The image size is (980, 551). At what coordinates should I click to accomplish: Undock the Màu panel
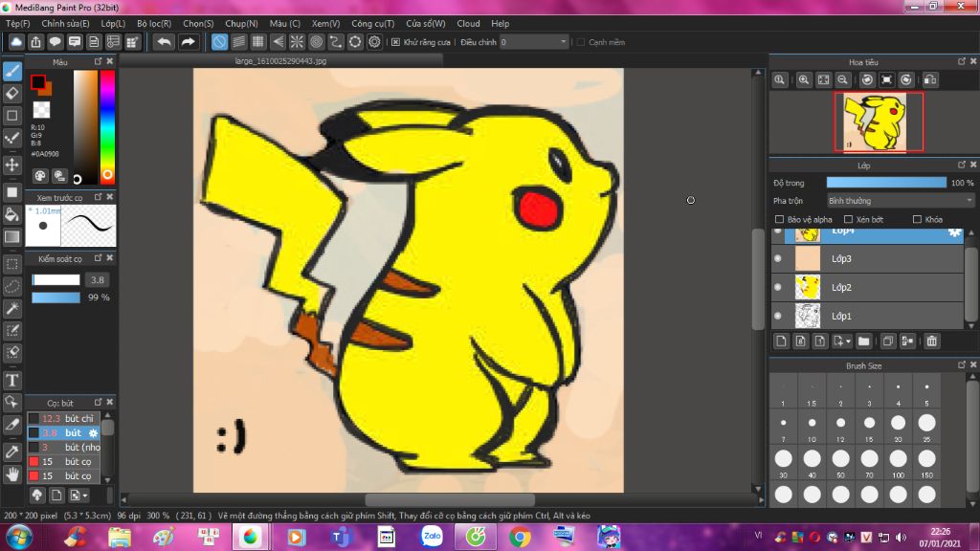(x=99, y=61)
